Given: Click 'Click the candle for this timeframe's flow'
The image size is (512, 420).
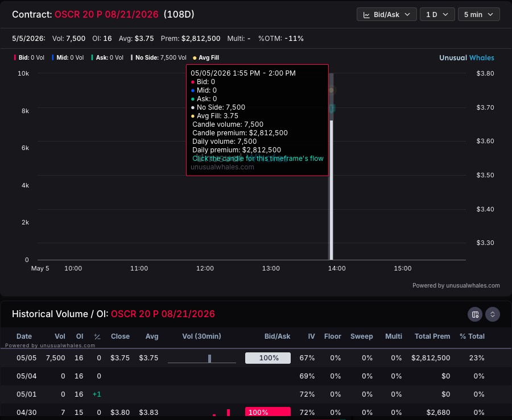Looking at the screenshot, I should pos(258,159).
